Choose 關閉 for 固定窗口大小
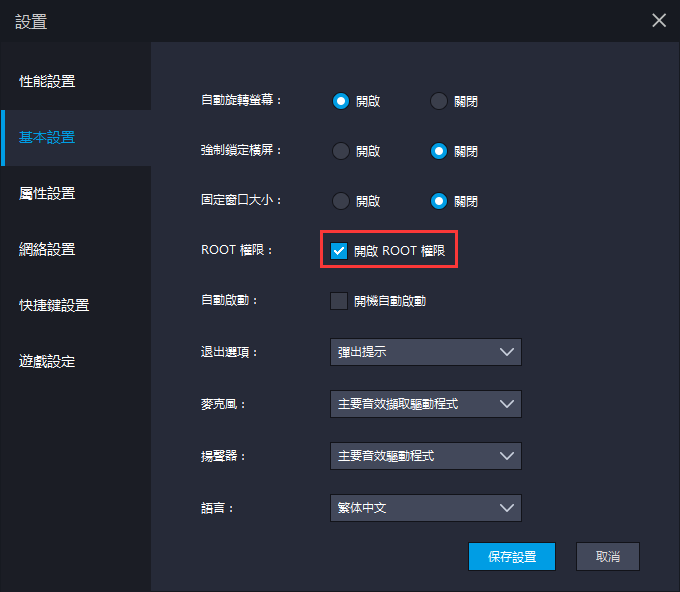Viewport: 680px width, 592px height. (439, 201)
